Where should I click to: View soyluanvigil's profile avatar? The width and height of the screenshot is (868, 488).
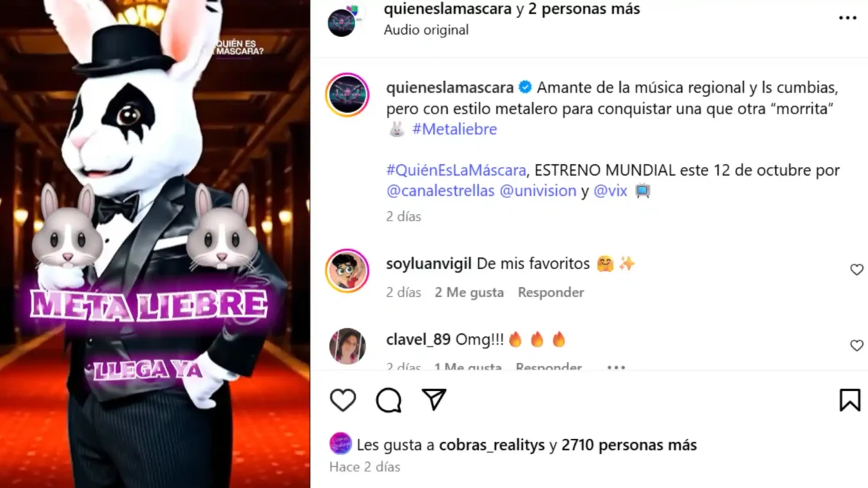click(347, 270)
